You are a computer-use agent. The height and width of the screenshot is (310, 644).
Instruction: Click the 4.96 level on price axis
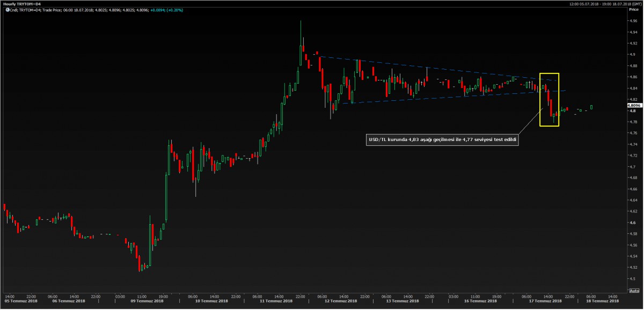pyautogui.click(x=633, y=21)
